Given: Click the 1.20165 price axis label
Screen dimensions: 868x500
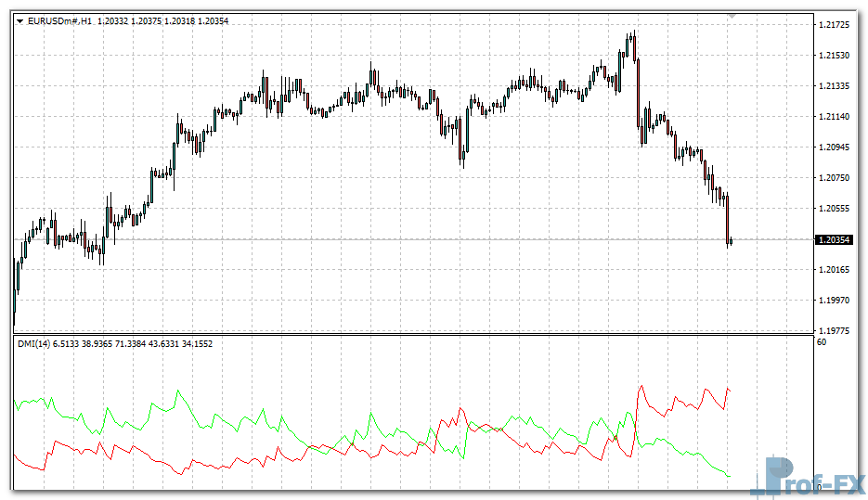Looking at the screenshot, I should (833, 270).
